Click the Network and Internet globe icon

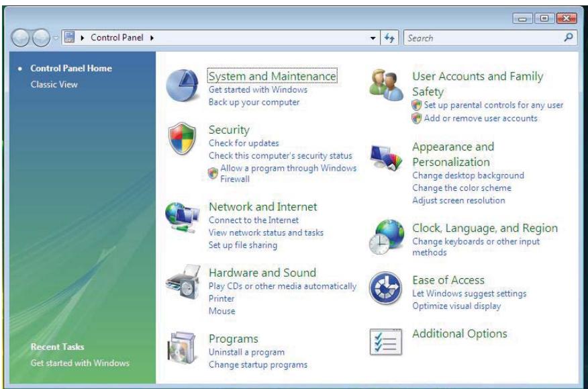tap(182, 217)
